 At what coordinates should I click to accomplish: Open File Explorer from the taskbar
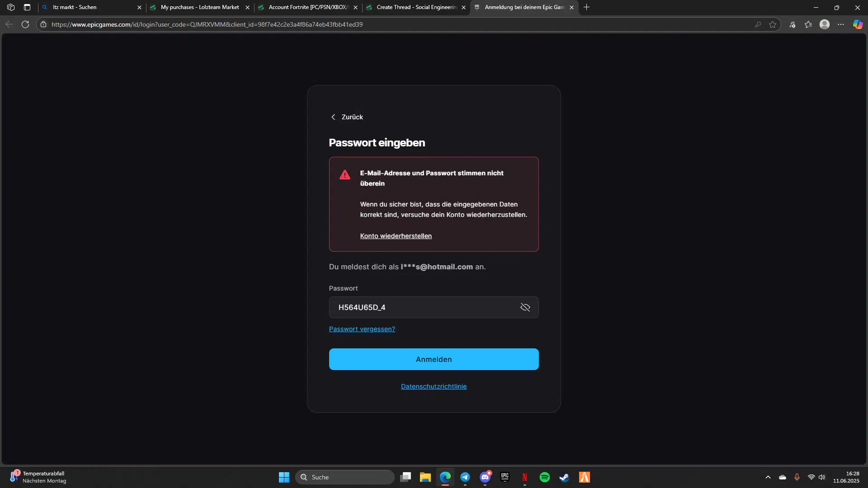(425, 477)
